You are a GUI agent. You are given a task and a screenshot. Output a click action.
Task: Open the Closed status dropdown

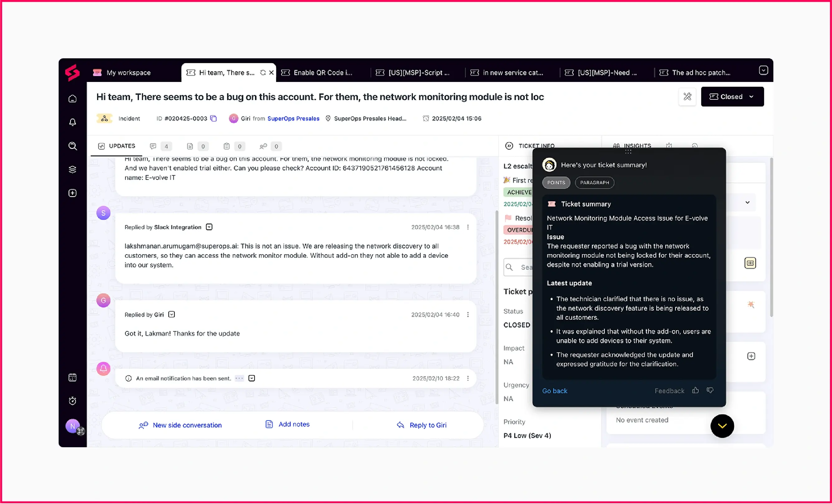[x=732, y=97]
